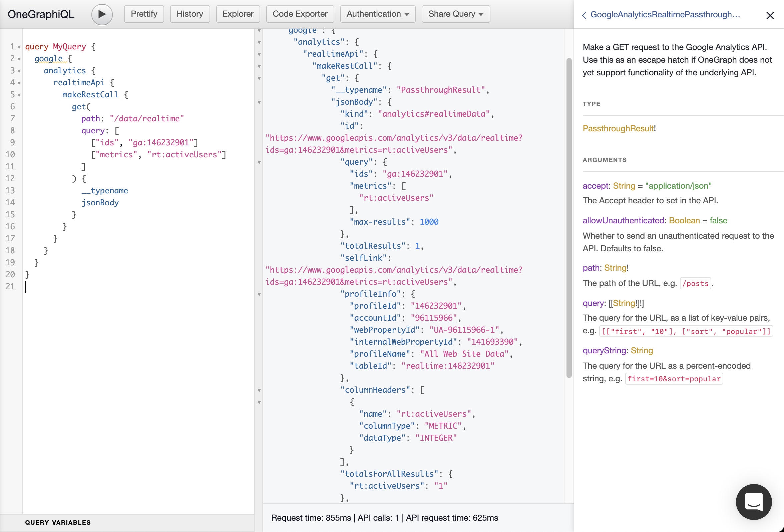Click the query argument link in docs
Image resolution: width=784 pixels, height=532 pixels.
pyautogui.click(x=593, y=303)
